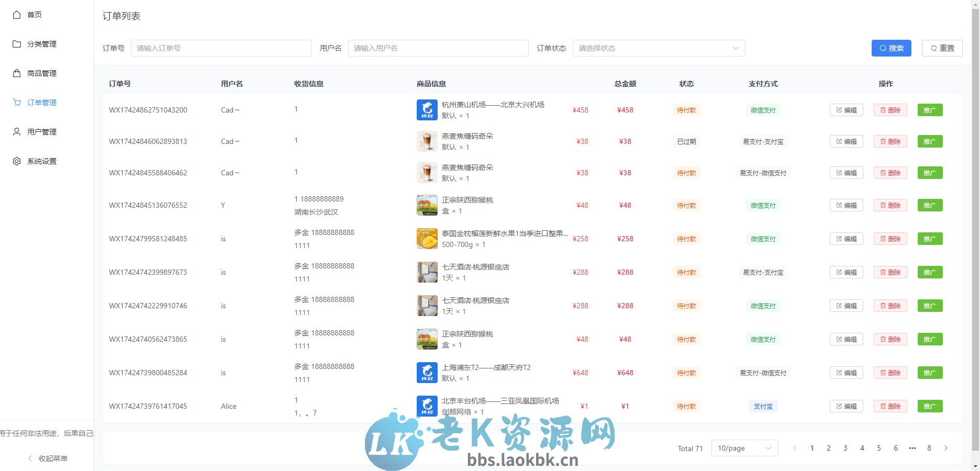Click the 待付款 status badge on first row
The height and width of the screenshot is (471, 980).
pyautogui.click(x=686, y=110)
